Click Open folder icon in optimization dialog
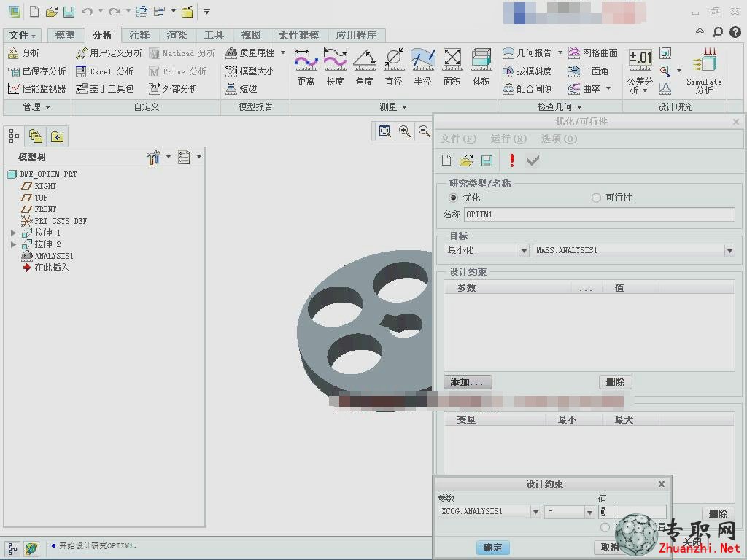This screenshot has height=560, width=747. [x=466, y=160]
